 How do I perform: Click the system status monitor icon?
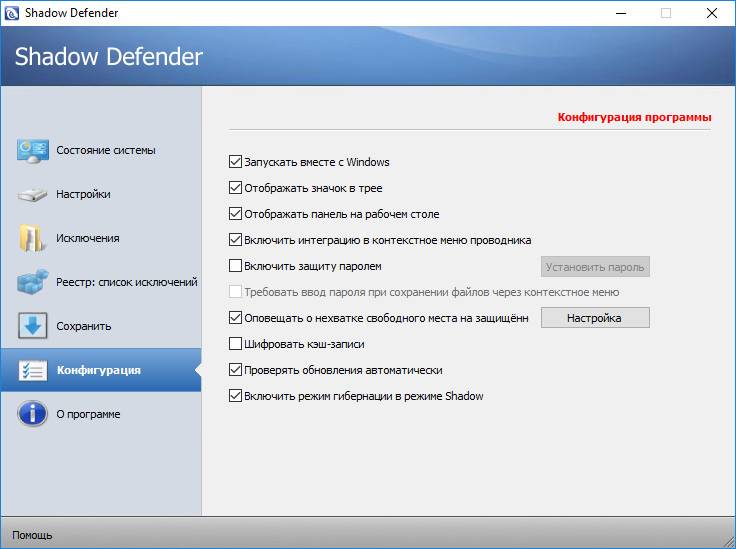click(x=32, y=151)
